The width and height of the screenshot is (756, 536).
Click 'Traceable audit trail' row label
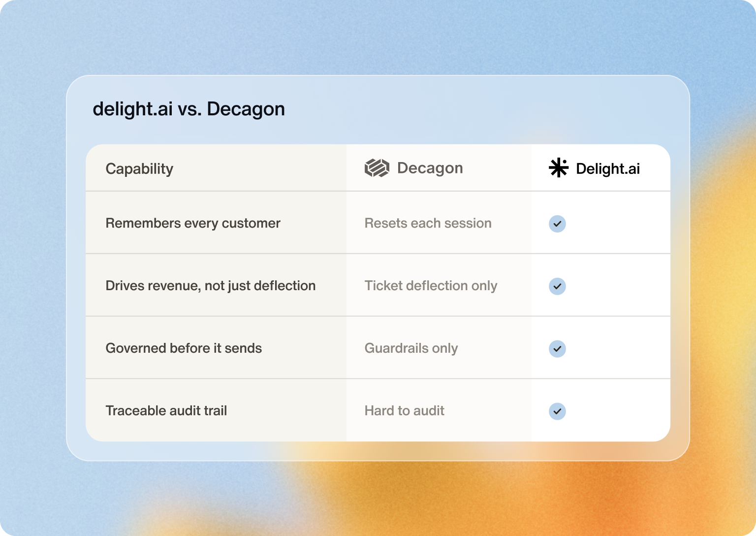point(166,411)
